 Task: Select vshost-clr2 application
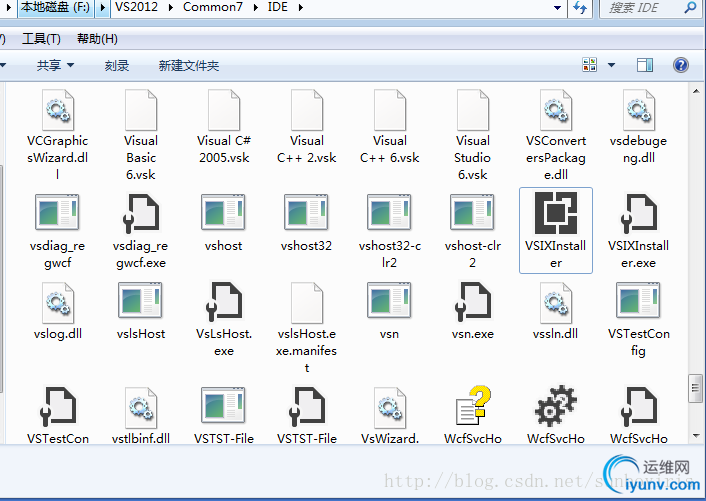pos(473,230)
